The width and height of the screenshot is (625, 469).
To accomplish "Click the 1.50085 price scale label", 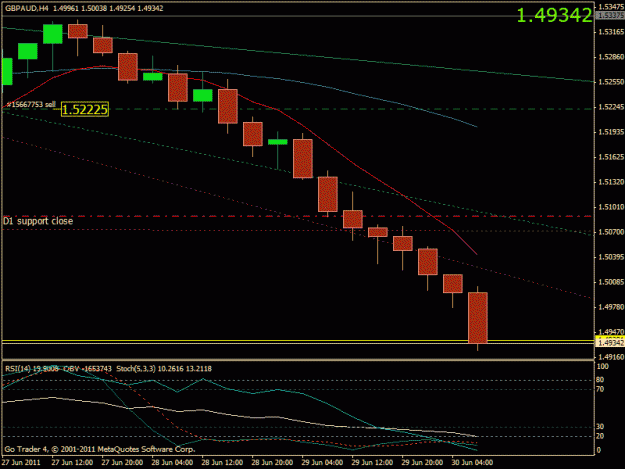I will (x=611, y=282).
